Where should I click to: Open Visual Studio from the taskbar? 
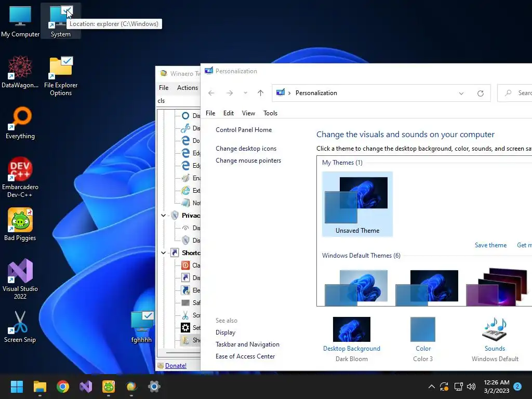click(x=86, y=387)
